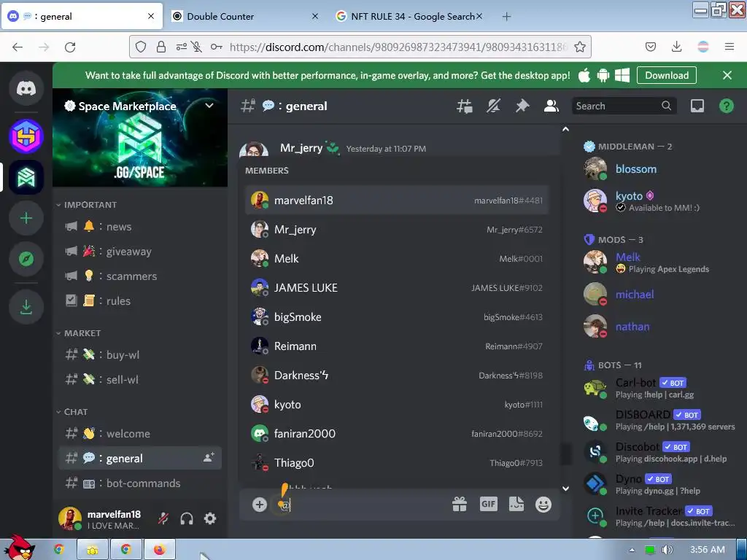Open the bot-commands channel
Viewport: 747px width, 560px height.
139,483
